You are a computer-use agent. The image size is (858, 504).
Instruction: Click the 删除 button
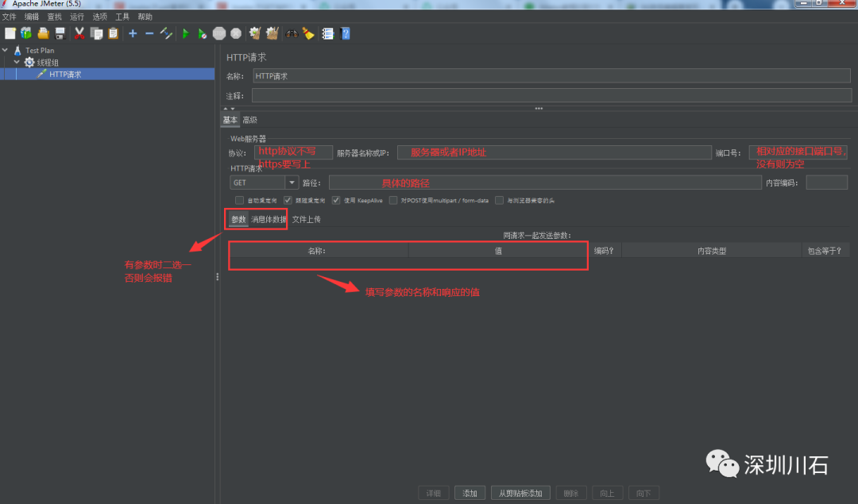pyautogui.click(x=570, y=493)
